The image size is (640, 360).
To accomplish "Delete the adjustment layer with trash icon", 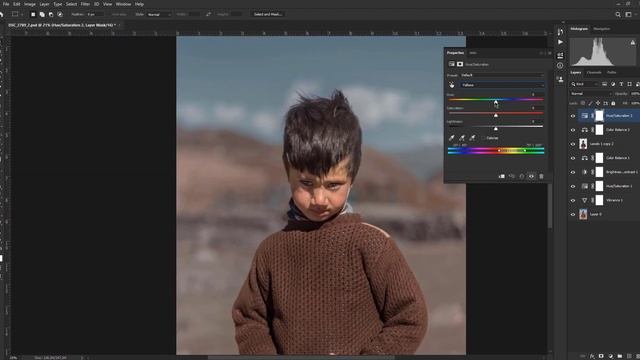I will [542, 176].
